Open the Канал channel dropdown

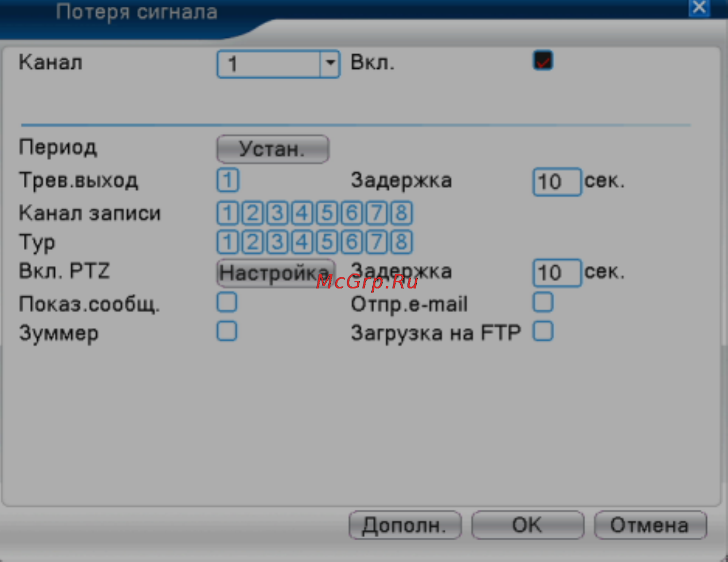278,64
